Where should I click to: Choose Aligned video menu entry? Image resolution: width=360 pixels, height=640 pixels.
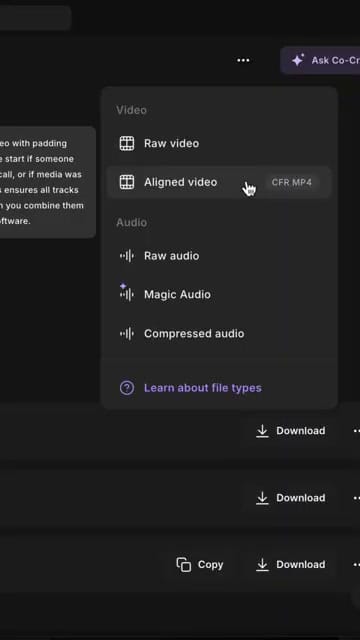[218, 182]
